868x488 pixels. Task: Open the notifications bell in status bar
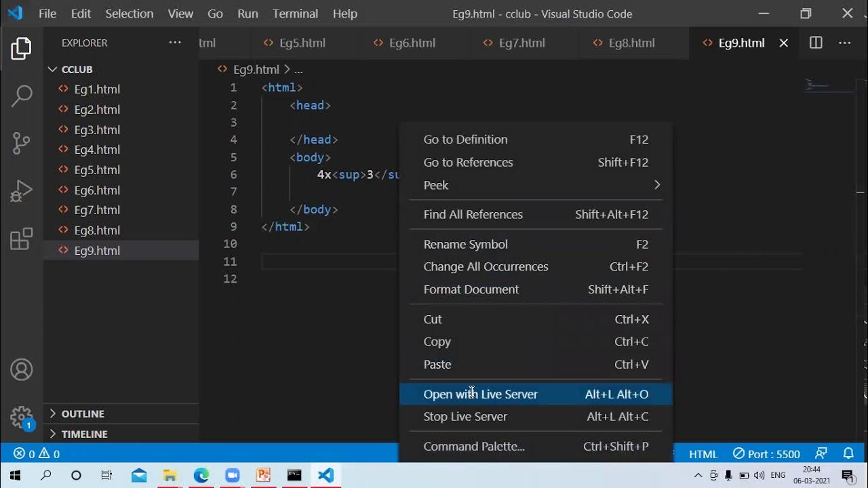click(848, 453)
